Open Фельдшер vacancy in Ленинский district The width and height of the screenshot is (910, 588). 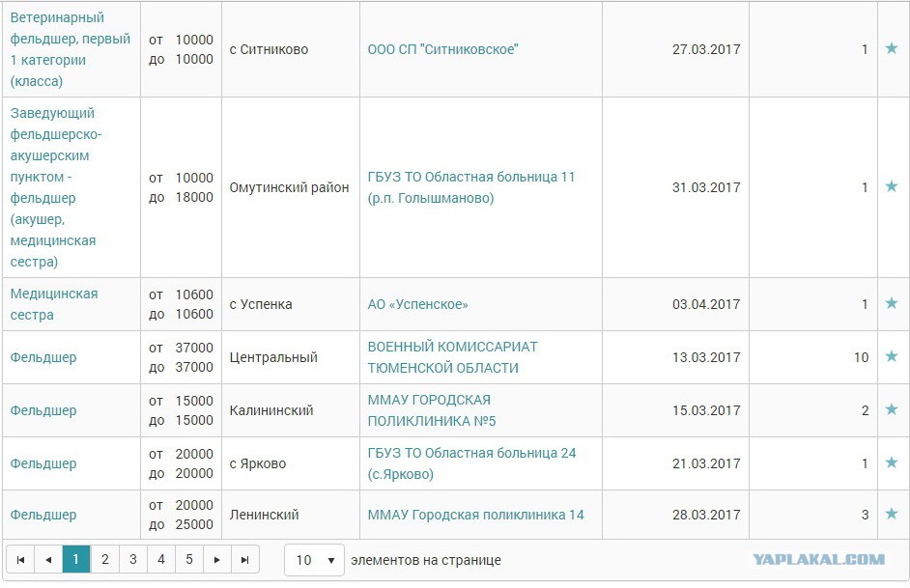tap(43, 515)
